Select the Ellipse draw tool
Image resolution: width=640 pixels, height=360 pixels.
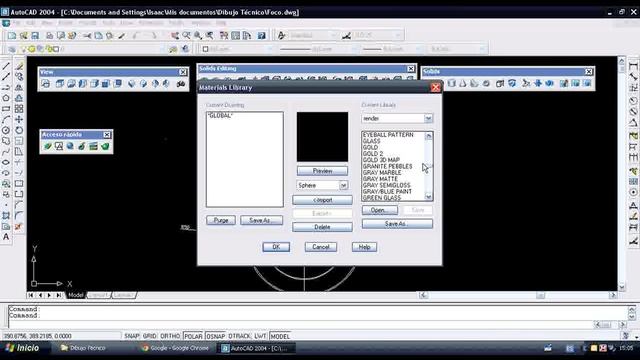(x=6, y=162)
